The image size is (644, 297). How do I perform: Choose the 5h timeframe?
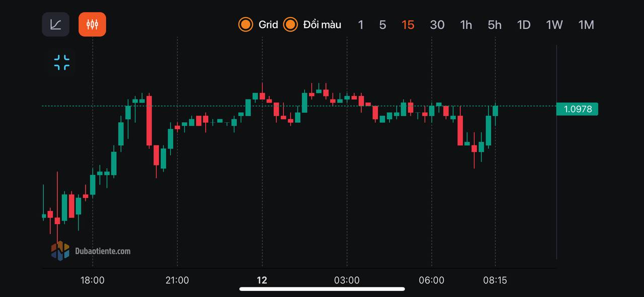(495, 25)
